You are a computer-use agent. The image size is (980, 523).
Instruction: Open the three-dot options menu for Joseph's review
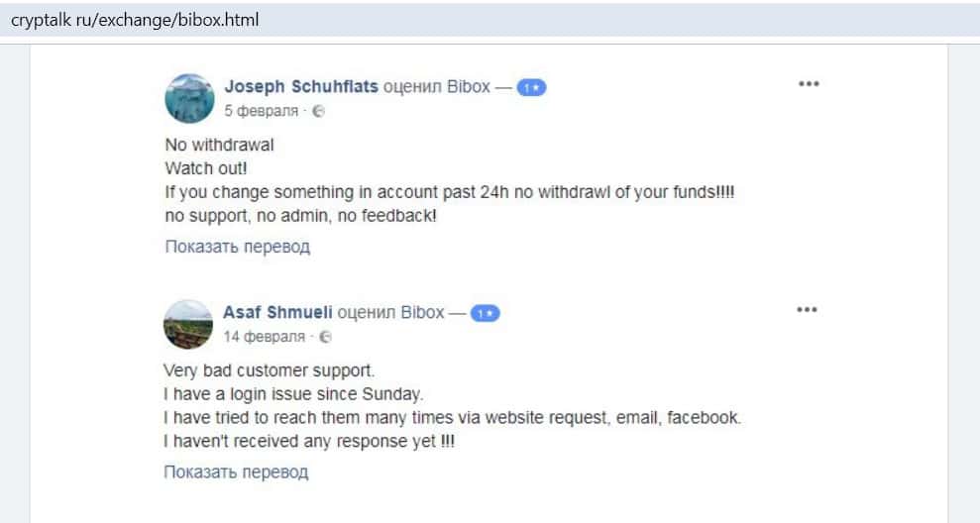tap(809, 84)
